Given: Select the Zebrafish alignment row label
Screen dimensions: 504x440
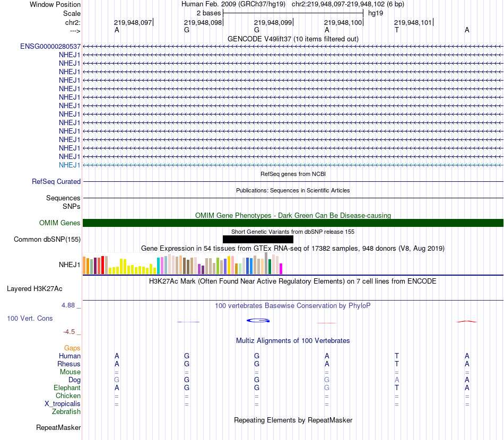Looking at the screenshot, I should [66, 412].
